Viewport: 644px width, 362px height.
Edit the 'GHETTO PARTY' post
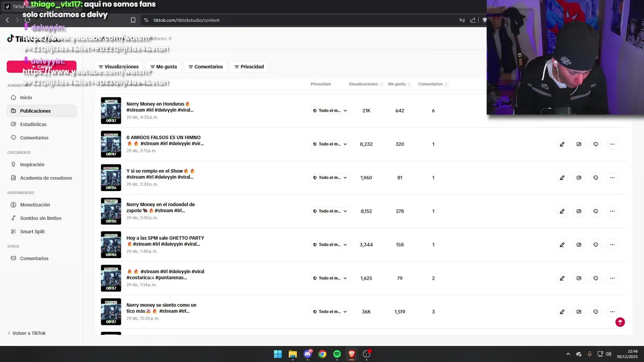pos(562,245)
